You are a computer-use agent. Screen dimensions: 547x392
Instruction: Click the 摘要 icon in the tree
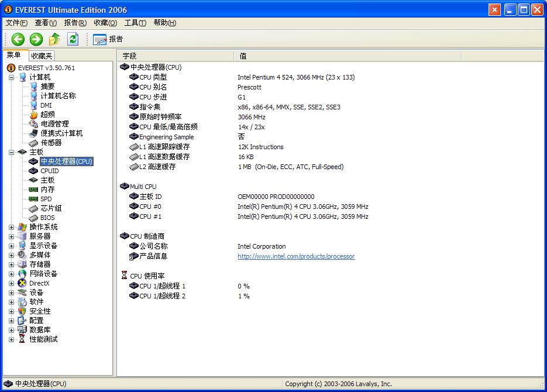tap(33, 86)
